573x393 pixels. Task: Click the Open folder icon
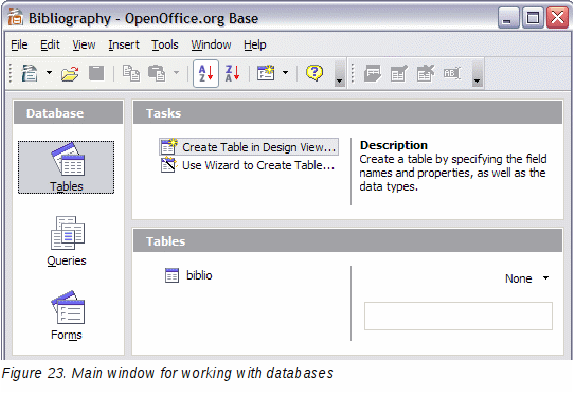tap(70, 73)
